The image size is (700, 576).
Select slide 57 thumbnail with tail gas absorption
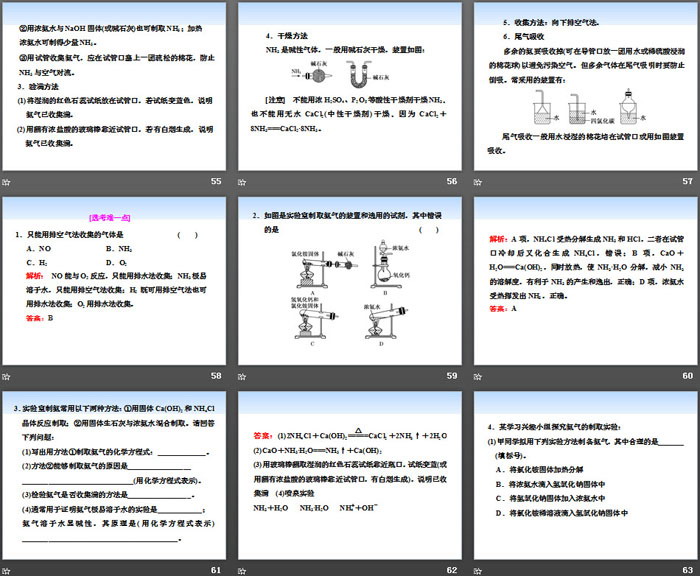click(584, 85)
